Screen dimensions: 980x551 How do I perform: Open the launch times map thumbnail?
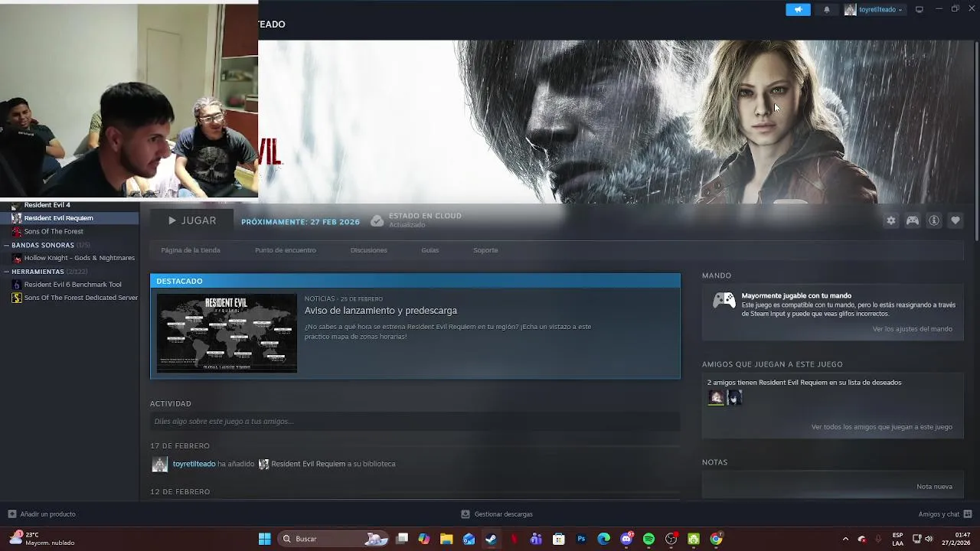point(227,333)
